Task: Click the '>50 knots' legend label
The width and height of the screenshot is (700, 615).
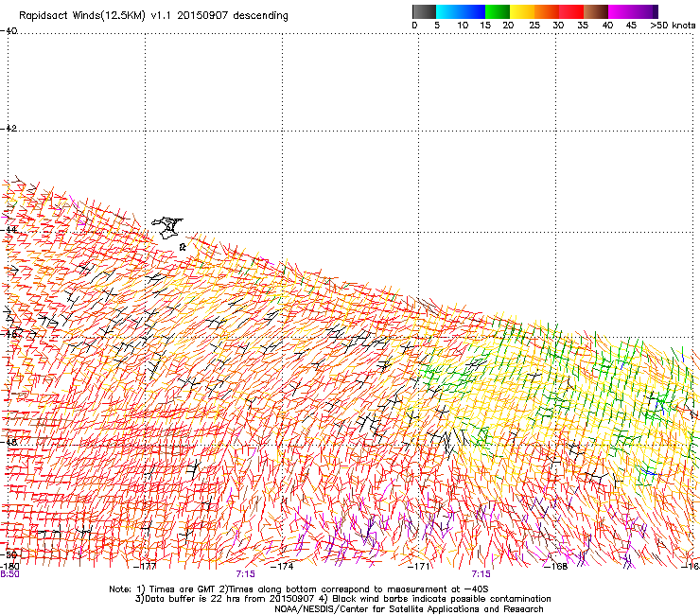Action: (x=673, y=26)
